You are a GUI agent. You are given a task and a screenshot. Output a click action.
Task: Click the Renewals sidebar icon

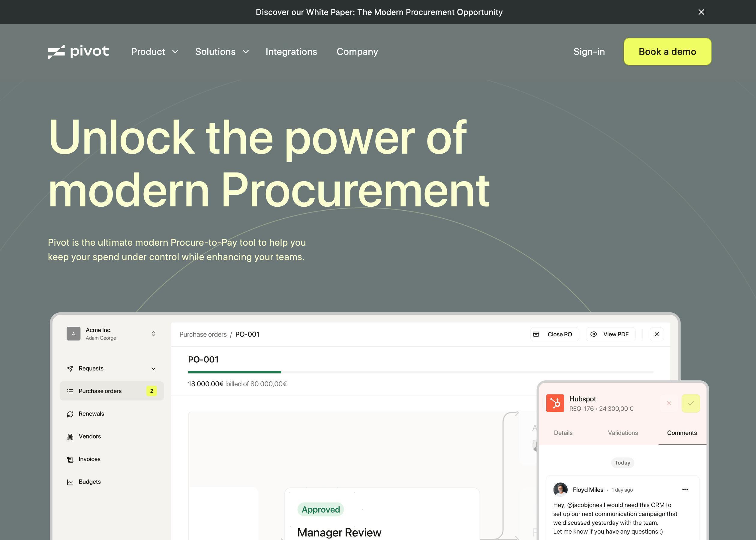coord(70,413)
